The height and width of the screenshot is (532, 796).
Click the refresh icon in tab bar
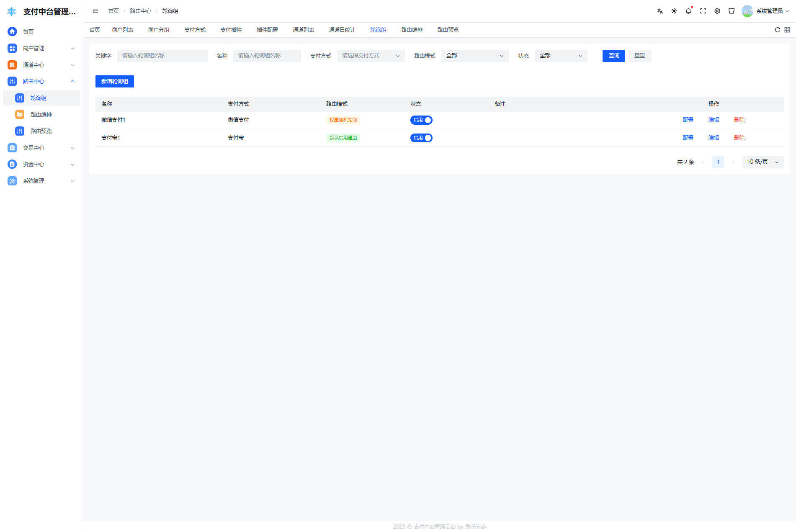778,30
